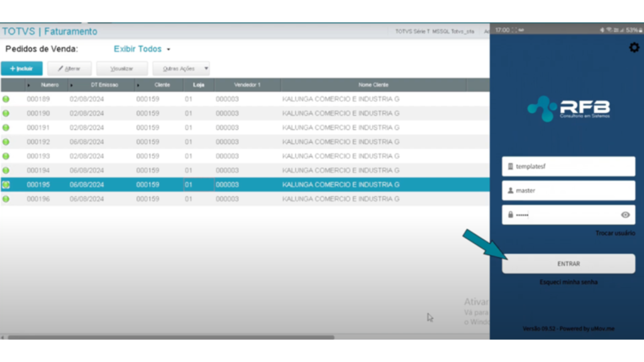Click the RFB logo

click(x=569, y=109)
